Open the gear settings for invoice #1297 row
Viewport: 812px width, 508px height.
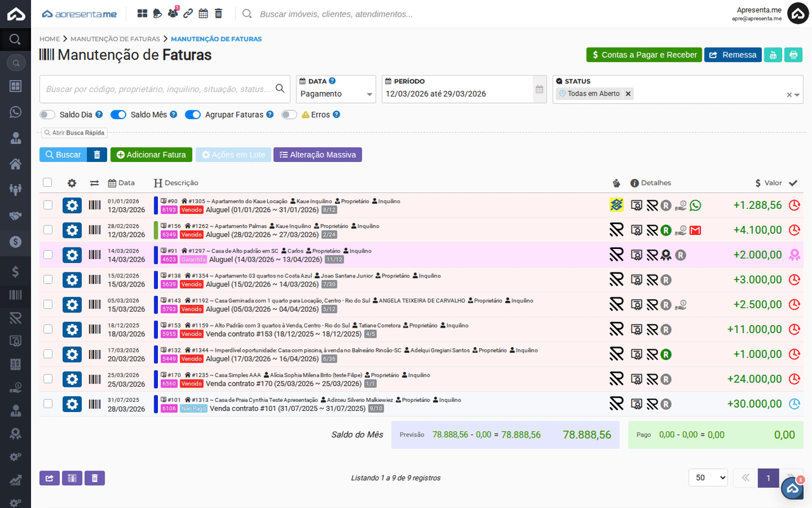(x=72, y=255)
